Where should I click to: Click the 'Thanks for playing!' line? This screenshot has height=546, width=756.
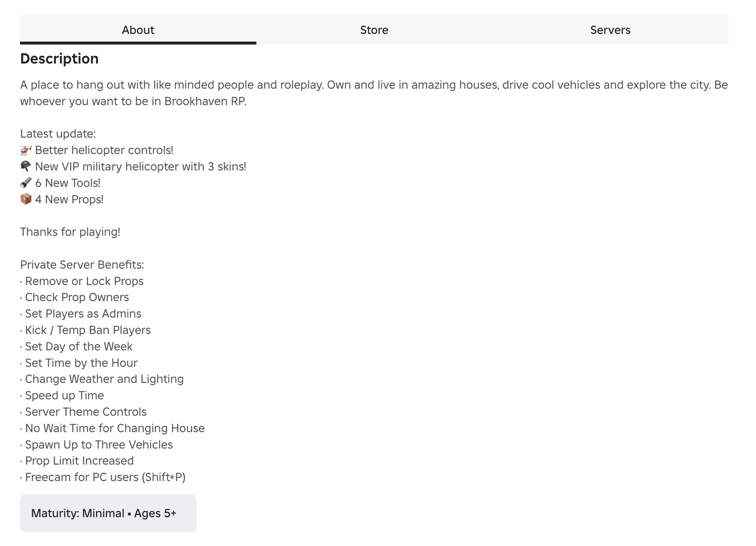click(x=70, y=232)
